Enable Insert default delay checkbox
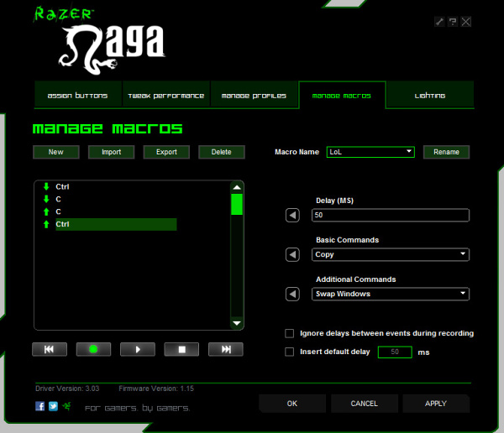Viewport: 504px width, 433px height. point(289,352)
